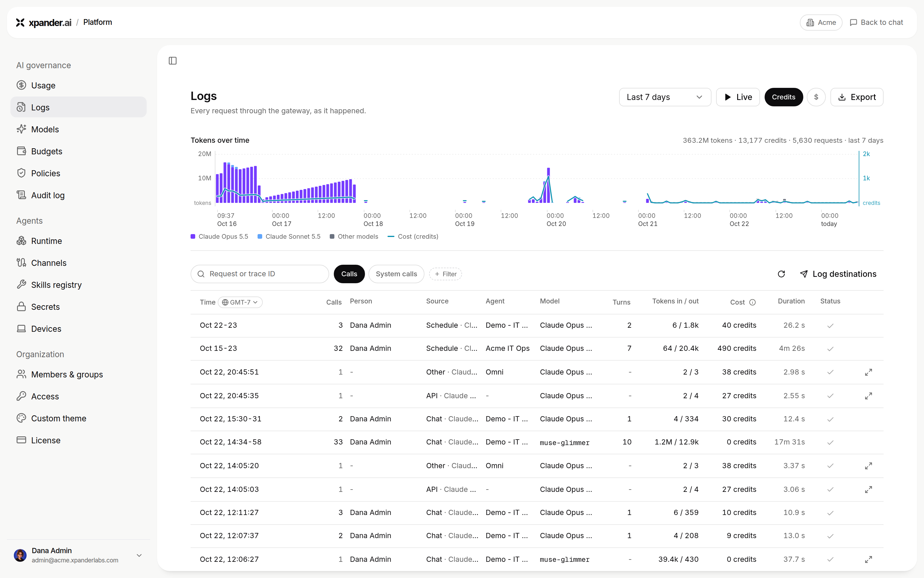Click the Platform breadcrumb link
924x578 pixels.
coord(98,22)
